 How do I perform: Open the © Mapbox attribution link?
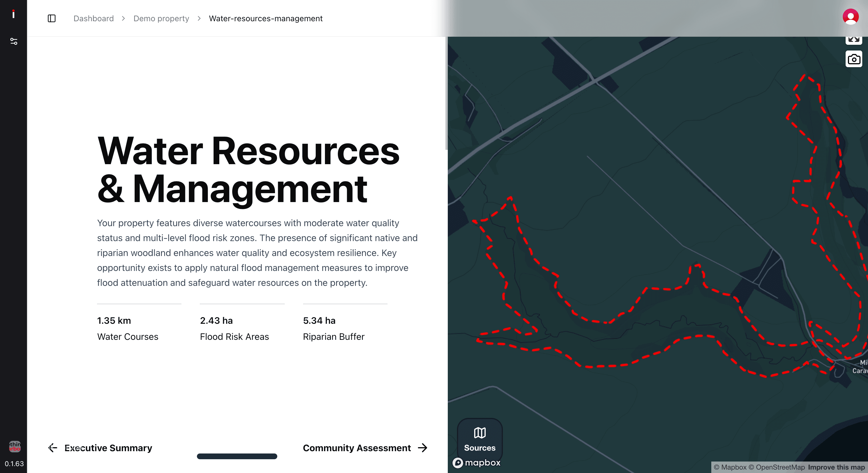point(730,467)
